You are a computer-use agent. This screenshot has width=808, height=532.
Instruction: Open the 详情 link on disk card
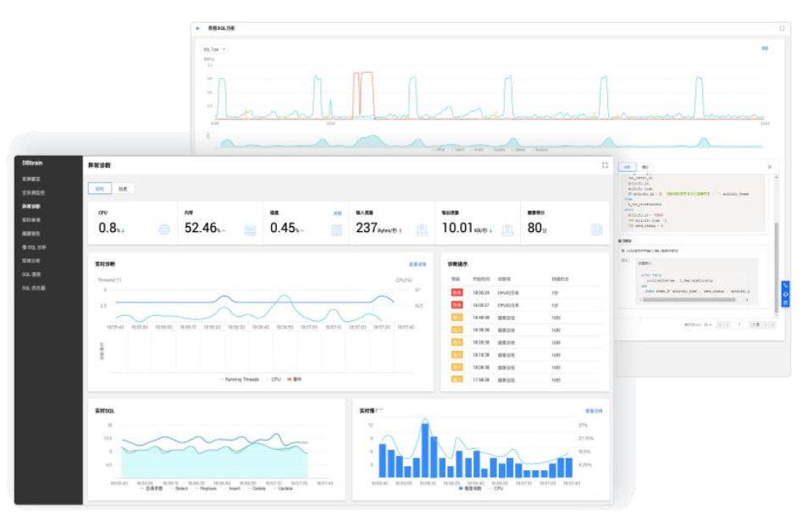tap(337, 213)
